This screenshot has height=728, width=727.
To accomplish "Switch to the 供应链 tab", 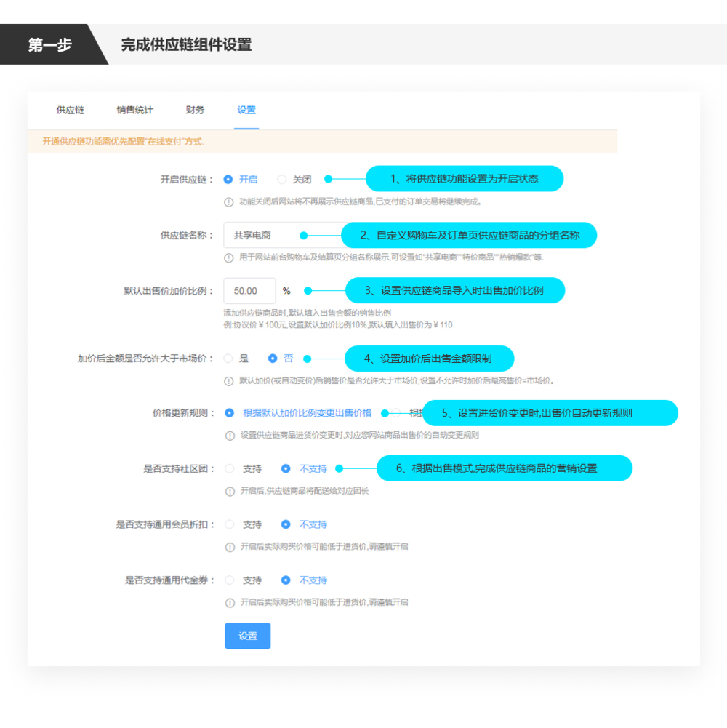I will 70,110.
